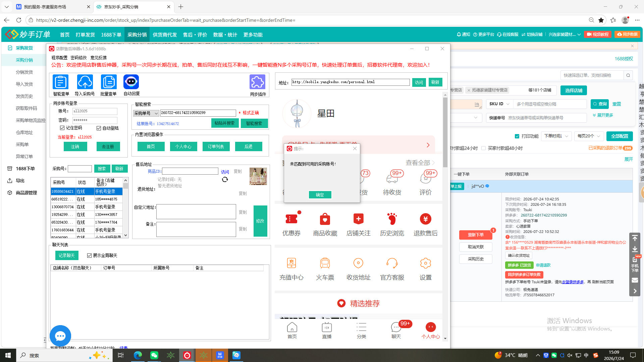
Task: Click the mobile page vertical scrollbar
Action: pyautogui.click(x=445, y=216)
